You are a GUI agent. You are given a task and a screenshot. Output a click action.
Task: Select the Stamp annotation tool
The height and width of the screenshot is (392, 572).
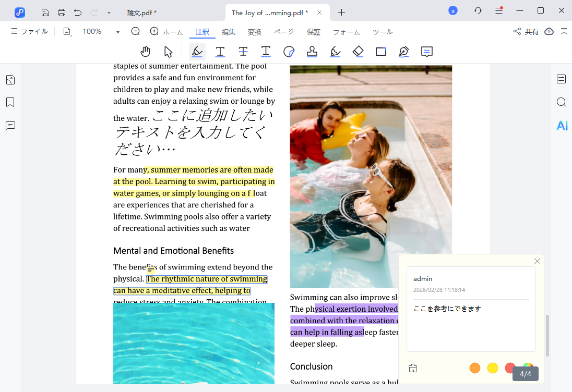312,52
